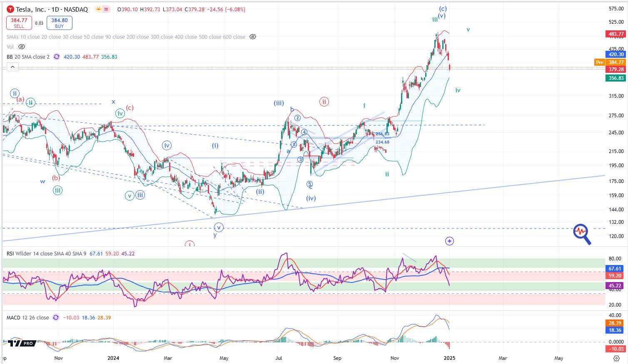Click the blue 67.61 RSI axis label
Screen dimensions: 628x364
(x=615, y=269)
